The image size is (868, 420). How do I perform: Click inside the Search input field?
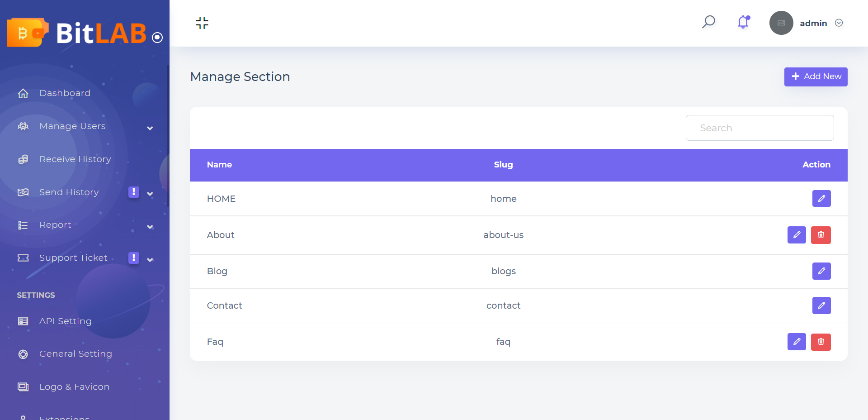759,128
